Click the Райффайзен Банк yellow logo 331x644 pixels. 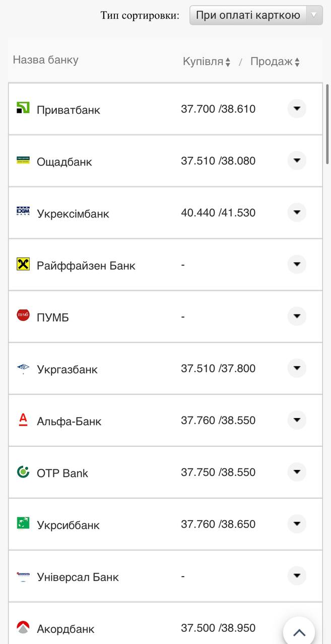point(23,264)
